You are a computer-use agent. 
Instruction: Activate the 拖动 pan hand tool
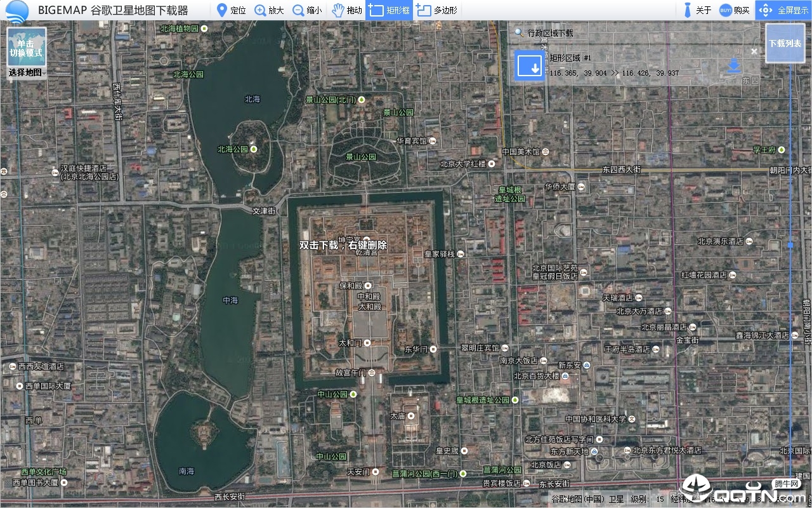[x=346, y=10]
